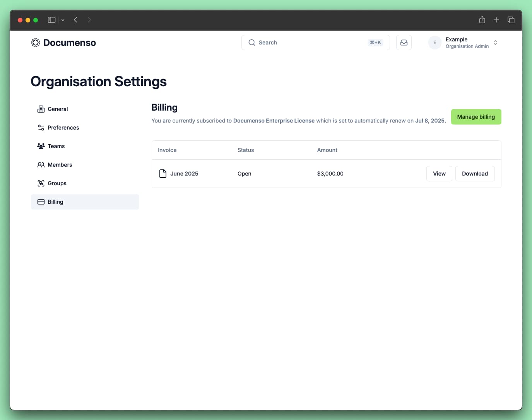Open the sidebar options chevron dropdown
The image size is (532, 420).
pos(63,20)
